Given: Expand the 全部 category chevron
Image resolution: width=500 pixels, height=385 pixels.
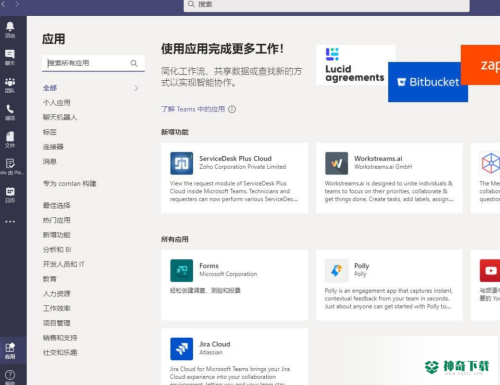Looking at the screenshot, I should pyautogui.click(x=136, y=88).
